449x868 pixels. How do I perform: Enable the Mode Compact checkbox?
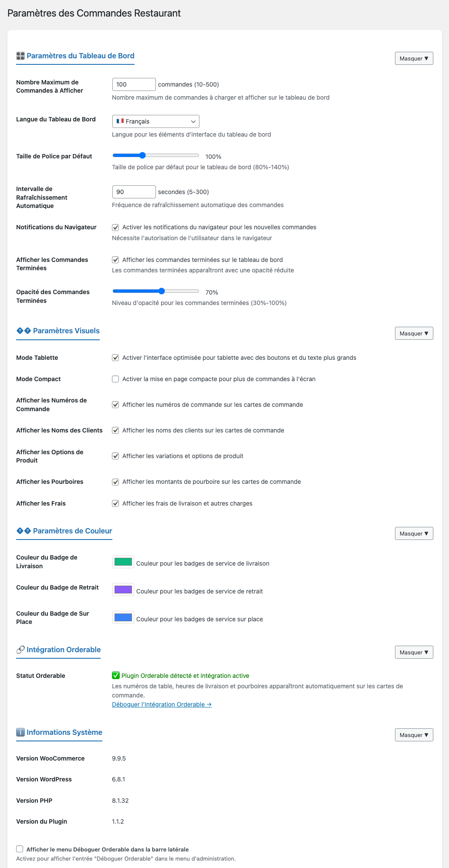point(115,379)
